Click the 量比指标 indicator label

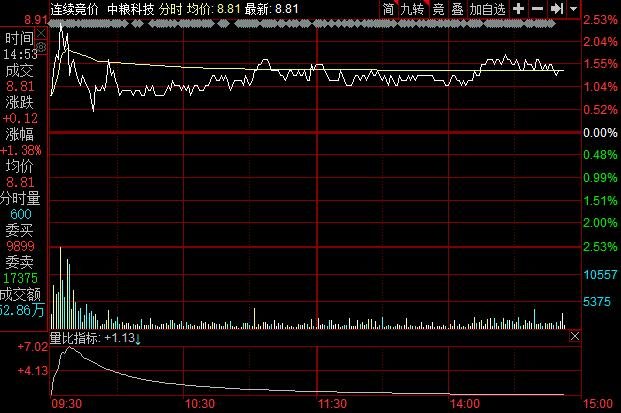[x=75, y=338]
